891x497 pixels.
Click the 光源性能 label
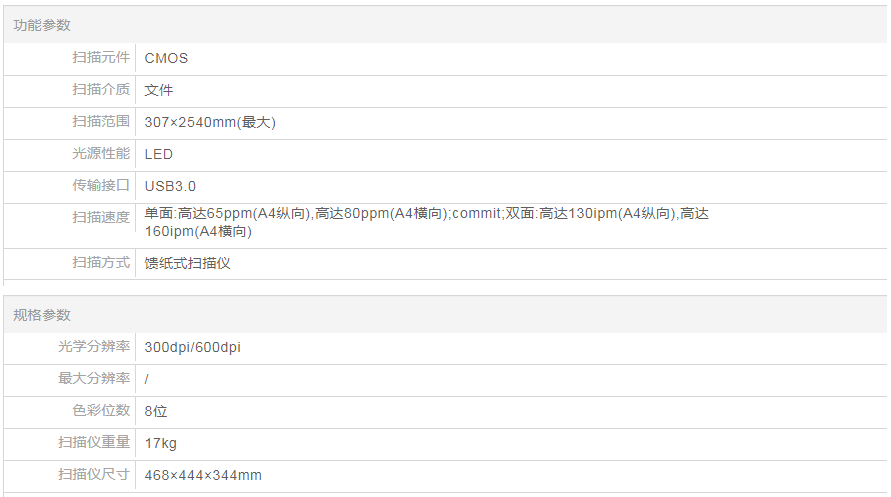tap(101, 153)
